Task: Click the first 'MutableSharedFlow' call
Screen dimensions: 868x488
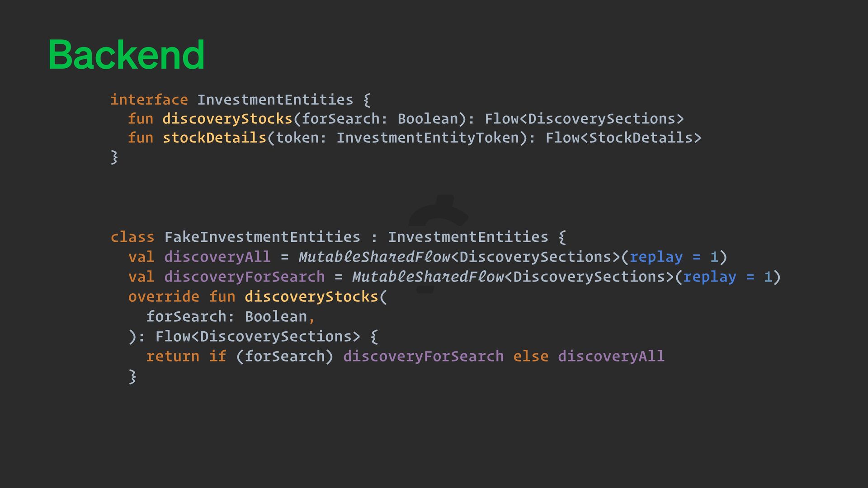Action: pyautogui.click(x=374, y=257)
